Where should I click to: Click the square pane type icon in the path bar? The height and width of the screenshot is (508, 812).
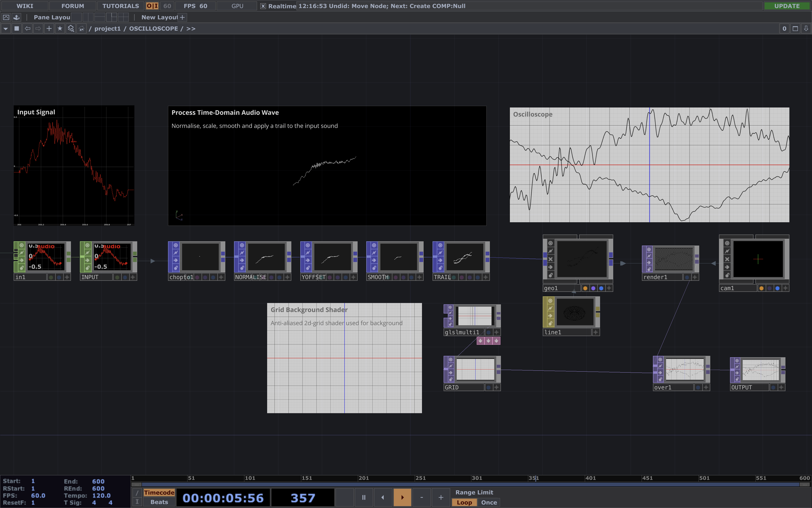(x=16, y=28)
